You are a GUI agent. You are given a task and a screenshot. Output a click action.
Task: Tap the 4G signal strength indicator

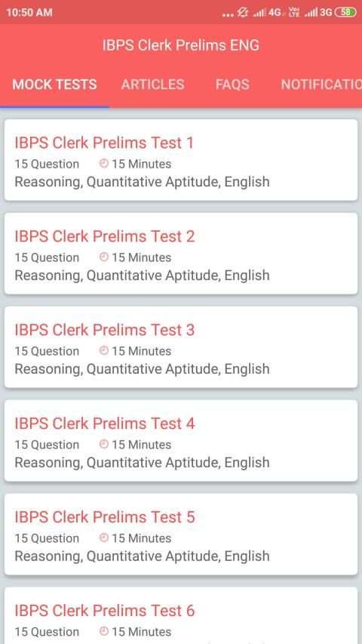click(267, 13)
